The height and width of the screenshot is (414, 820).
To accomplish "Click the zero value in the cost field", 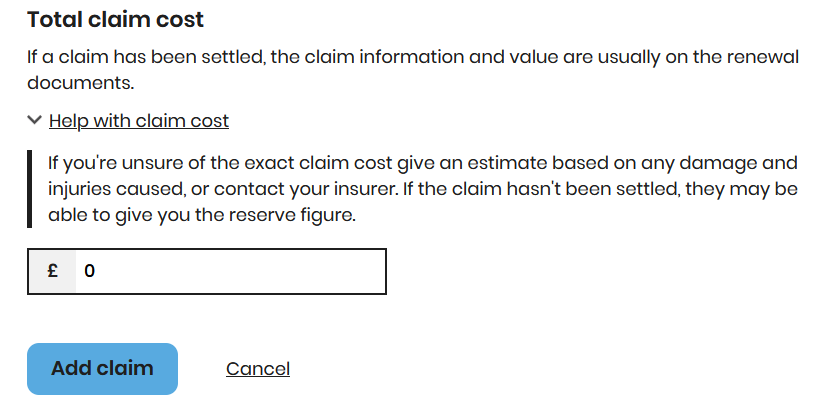I will pyautogui.click(x=90, y=271).
